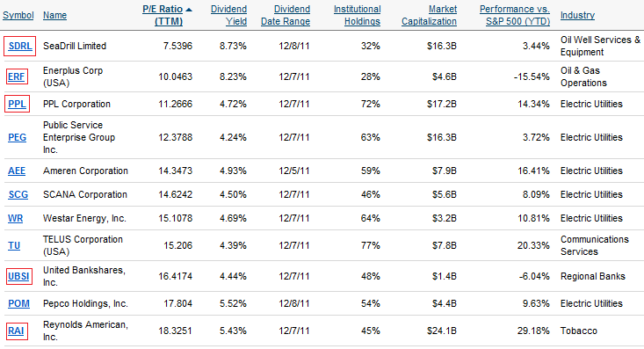Viewport: 644px width, 349px height.
Task: Open the AEE ticker symbol link
Action: [17, 171]
